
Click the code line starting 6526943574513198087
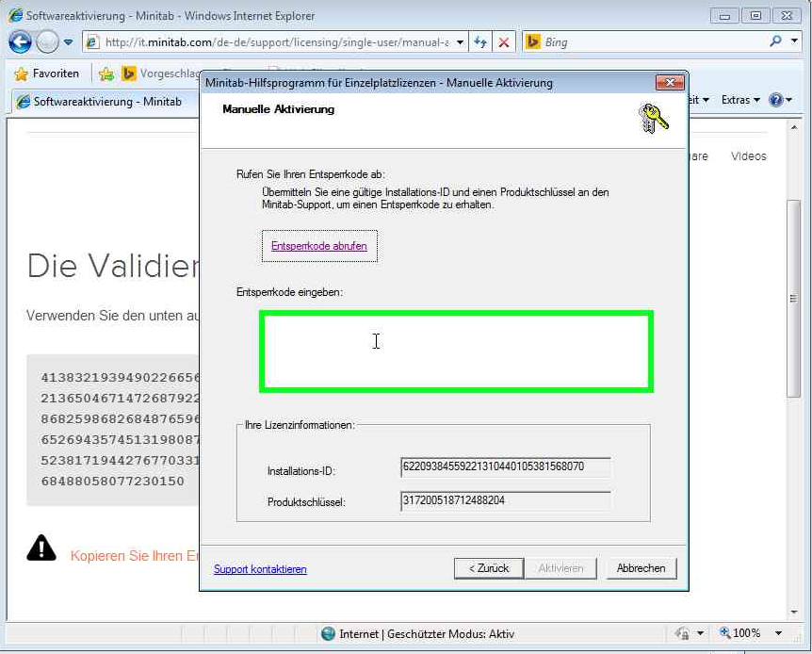tap(121, 440)
